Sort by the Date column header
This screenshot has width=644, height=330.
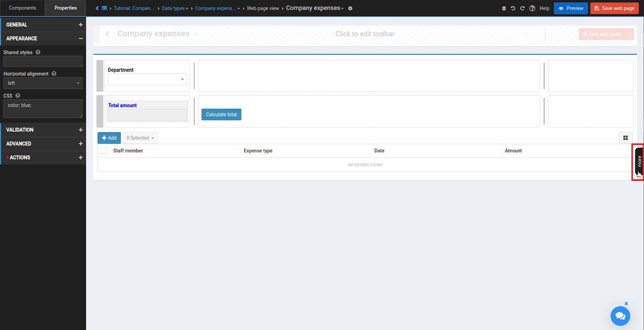(379, 151)
